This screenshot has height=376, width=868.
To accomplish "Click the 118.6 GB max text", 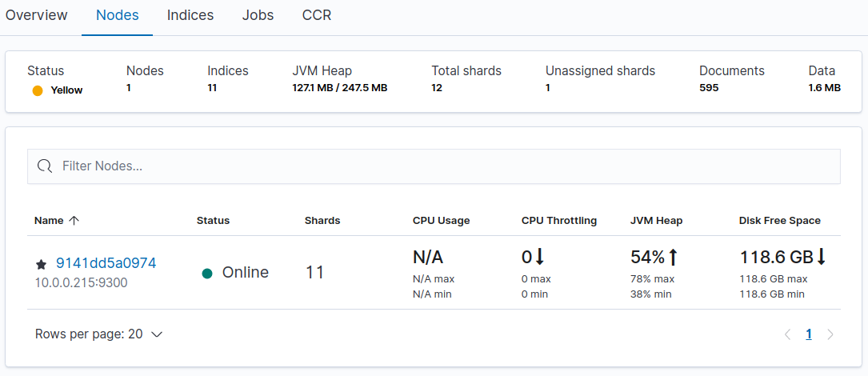I will (x=774, y=278).
